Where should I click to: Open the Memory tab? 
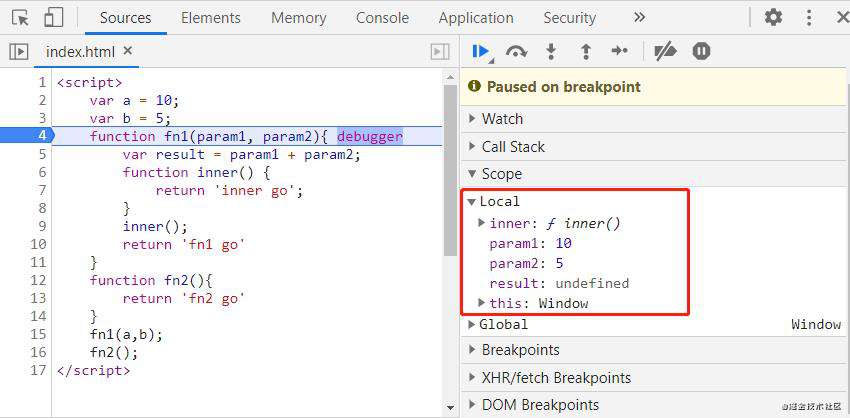click(299, 18)
